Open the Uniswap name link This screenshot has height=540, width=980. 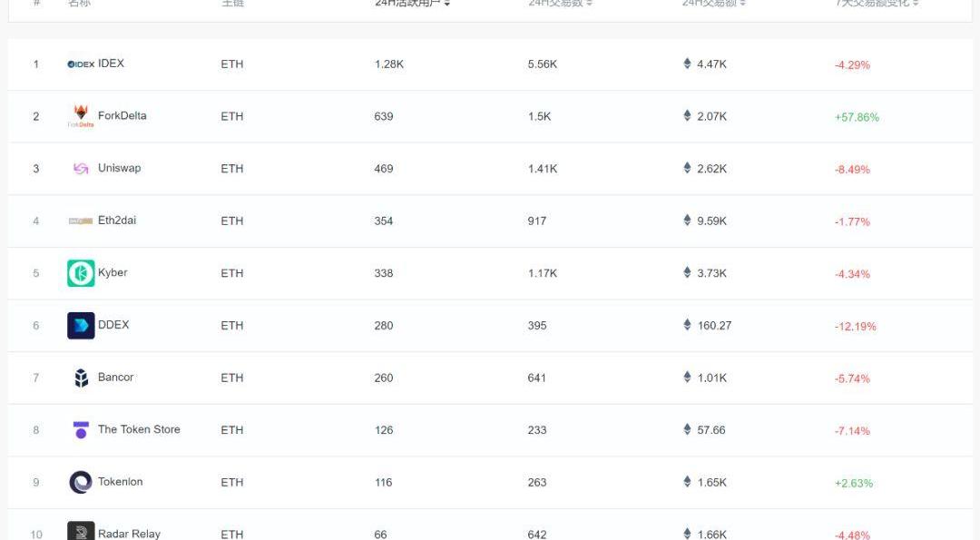(120, 168)
